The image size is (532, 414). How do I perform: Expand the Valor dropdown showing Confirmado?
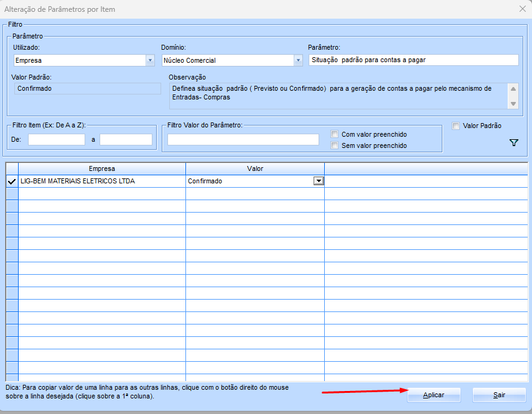click(319, 181)
